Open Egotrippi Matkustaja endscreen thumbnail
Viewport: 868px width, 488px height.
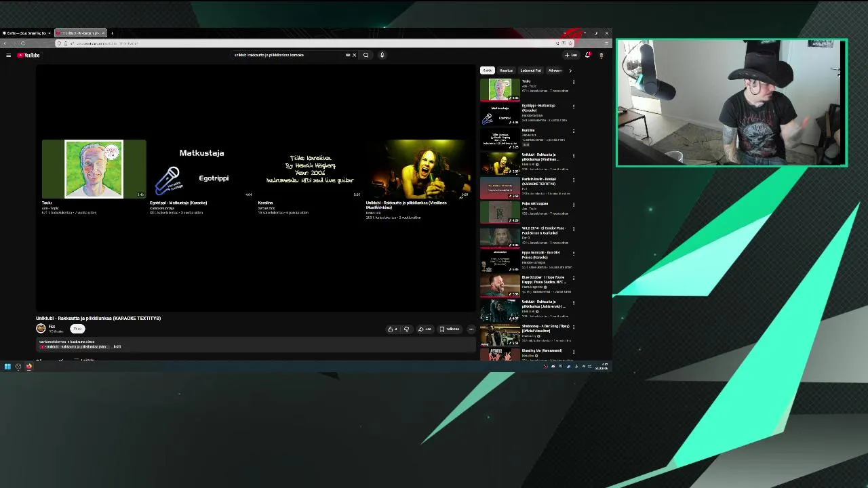[201, 169]
